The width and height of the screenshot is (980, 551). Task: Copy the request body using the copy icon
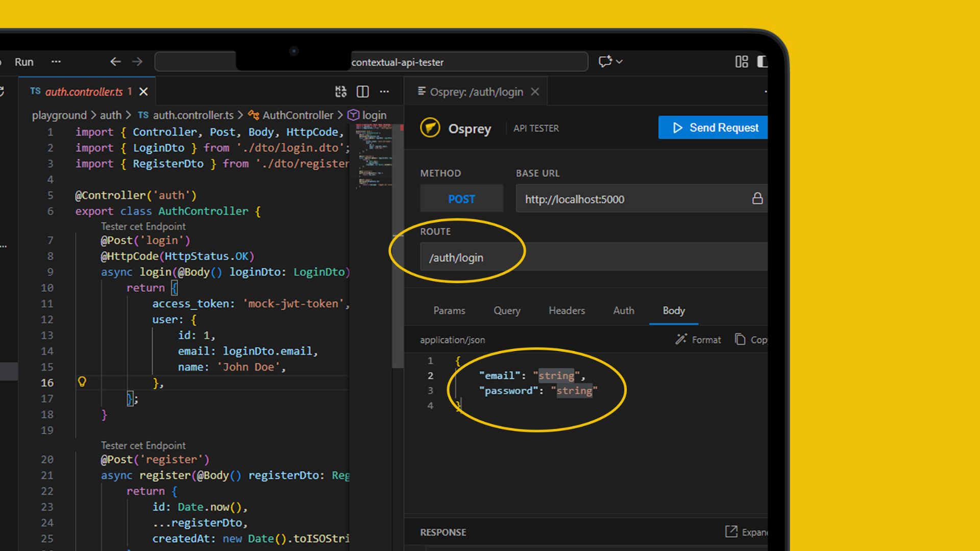740,339
